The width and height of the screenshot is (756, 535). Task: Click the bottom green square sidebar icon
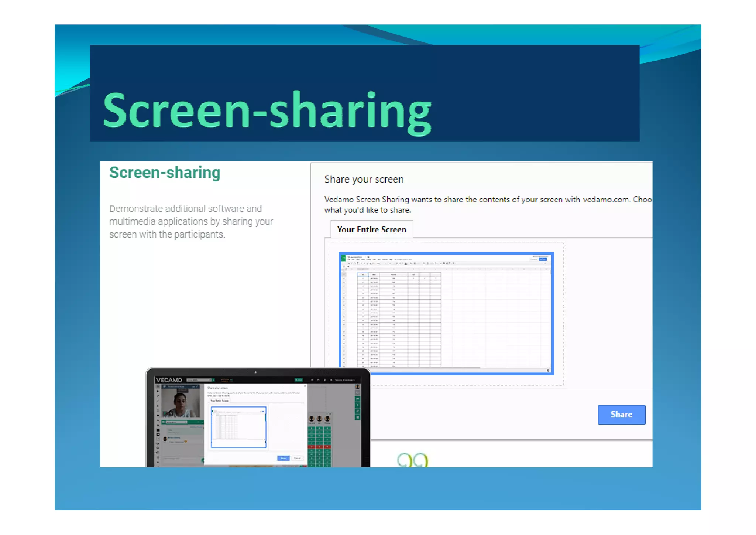357,418
